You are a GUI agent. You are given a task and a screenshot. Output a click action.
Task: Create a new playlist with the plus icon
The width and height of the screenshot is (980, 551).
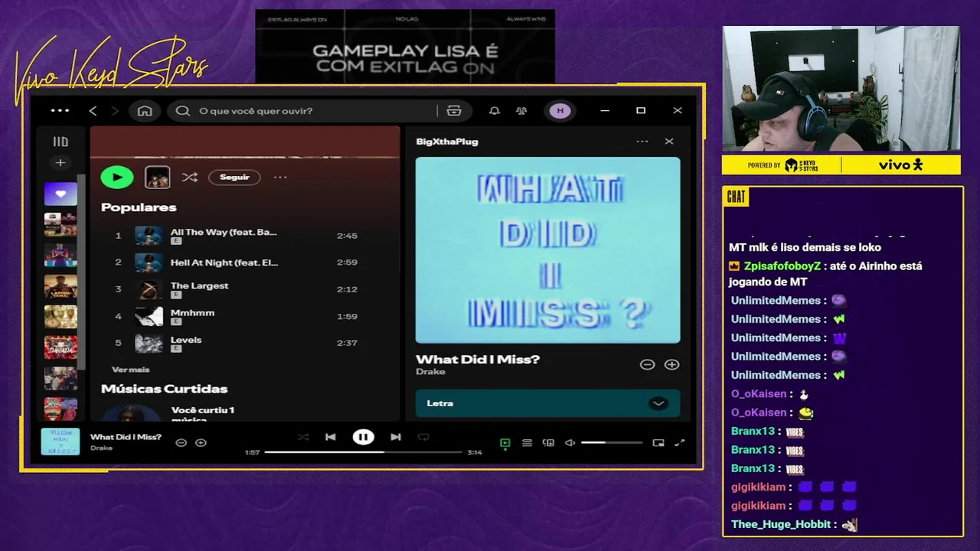click(x=60, y=162)
